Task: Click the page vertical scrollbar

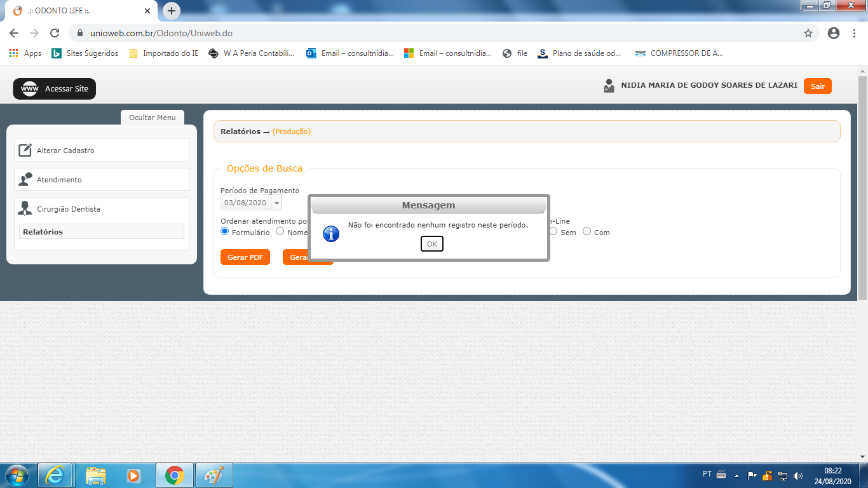Action: point(862,187)
